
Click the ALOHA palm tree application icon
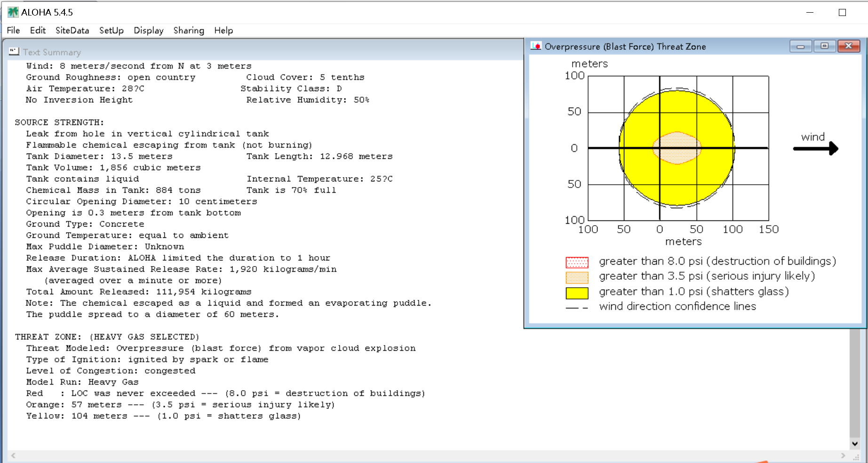pyautogui.click(x=13, y=12)
